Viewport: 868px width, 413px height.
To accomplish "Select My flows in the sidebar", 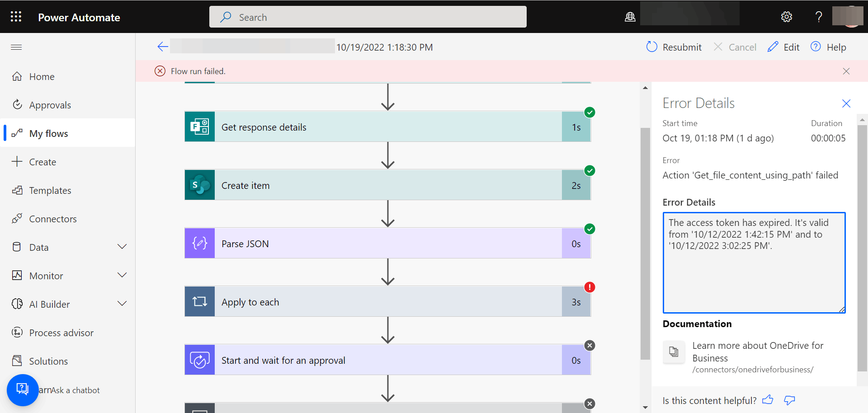I will click(68, 134).
